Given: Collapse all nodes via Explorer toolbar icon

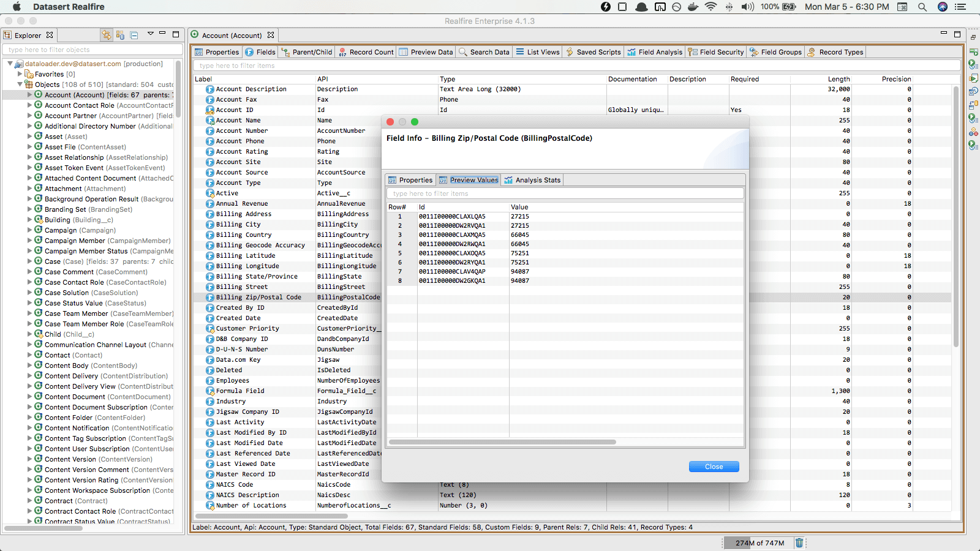Looking at the screenshot, I should pyautogui.click(x=134, y=35).
